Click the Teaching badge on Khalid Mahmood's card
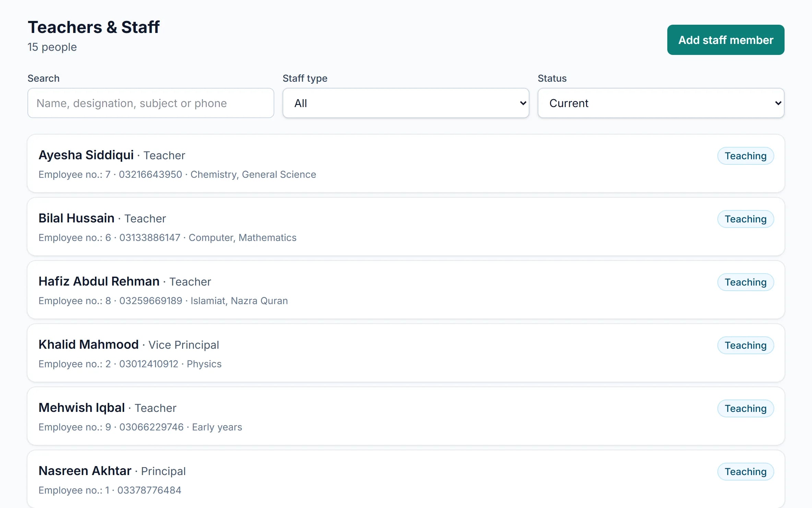This screenshot has width=812, height=508. coord(745,345)
